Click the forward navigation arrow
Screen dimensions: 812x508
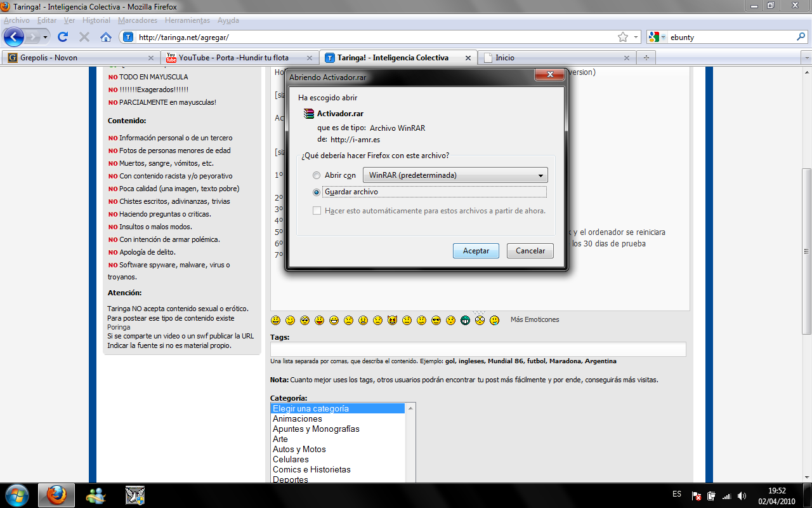32,37
